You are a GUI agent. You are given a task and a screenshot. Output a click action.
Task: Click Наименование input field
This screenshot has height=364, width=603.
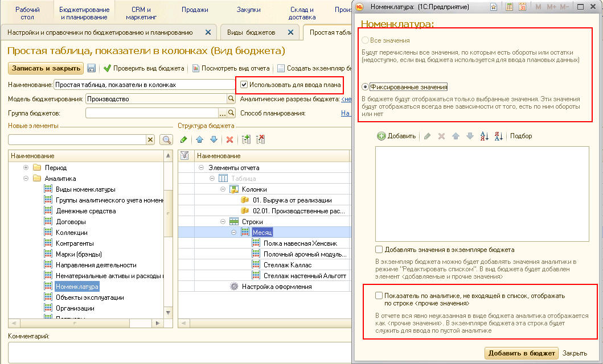tap(145, 85)
